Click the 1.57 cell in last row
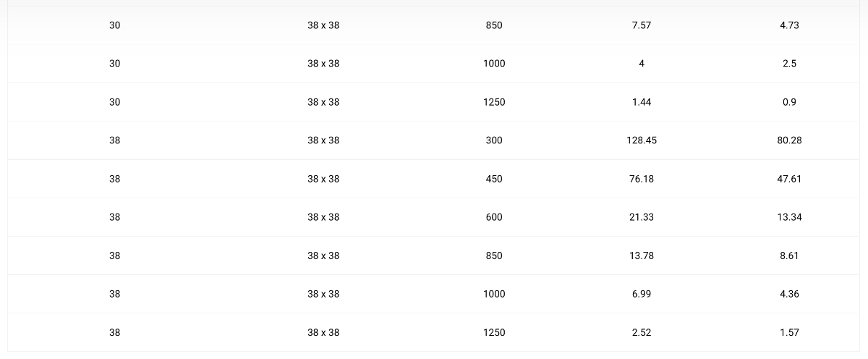 [789, 332]
